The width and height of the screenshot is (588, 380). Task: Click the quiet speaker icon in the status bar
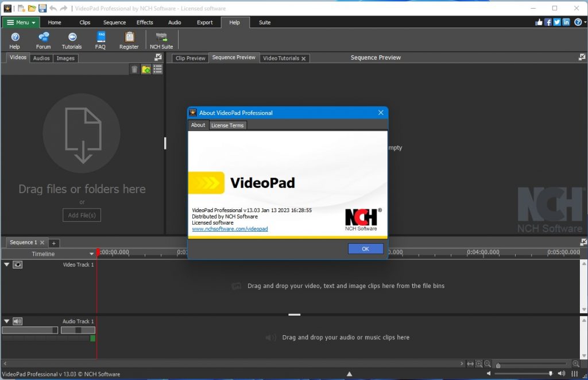pyautogui.click(x=489, y=374)
